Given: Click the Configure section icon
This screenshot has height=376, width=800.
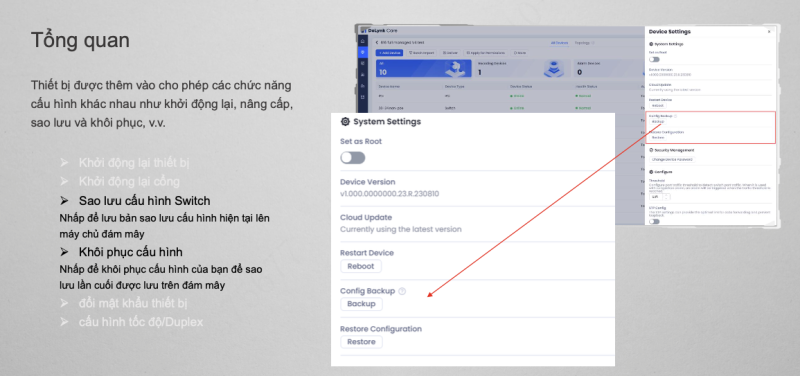Looking at the screenshot, I should (x=651, y=172).
